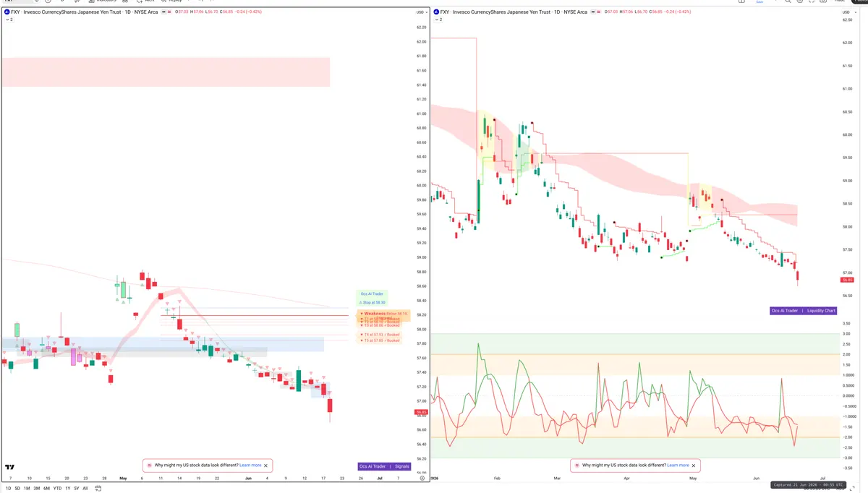Click the upper red supply zone rectangle

coord(166,72)
